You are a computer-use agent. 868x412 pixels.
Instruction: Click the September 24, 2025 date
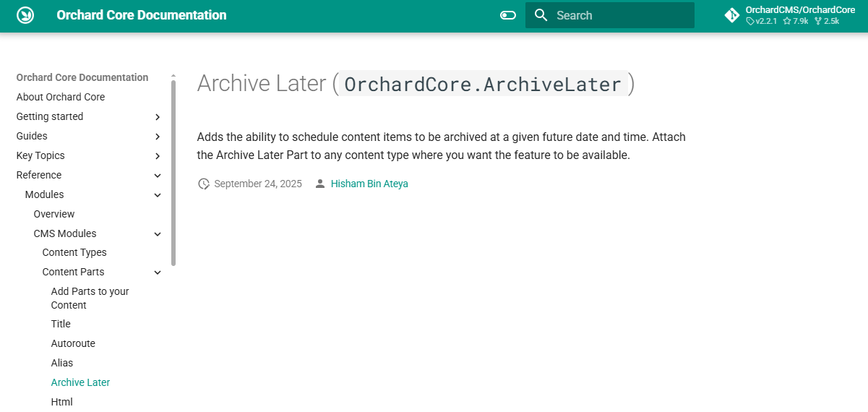(258, 184)
